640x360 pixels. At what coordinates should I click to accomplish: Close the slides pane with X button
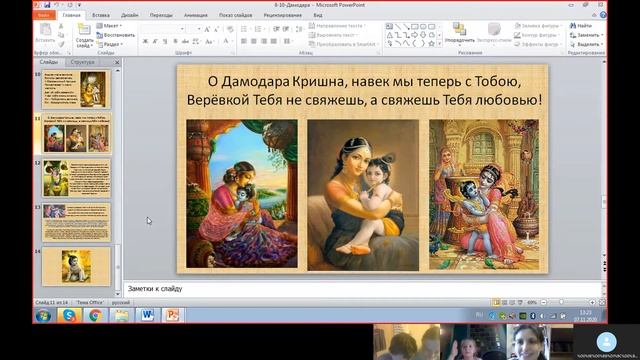pos(117,62)
